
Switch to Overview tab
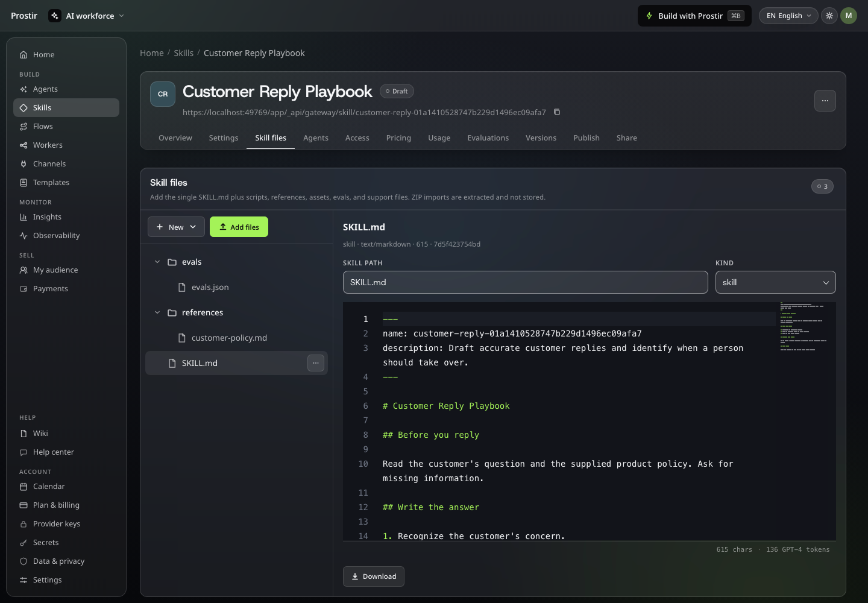click(175, 137)
